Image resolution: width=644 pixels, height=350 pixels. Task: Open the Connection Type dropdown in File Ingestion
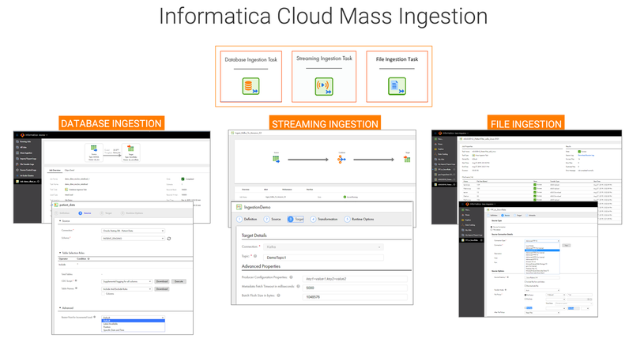click(542, 241)
